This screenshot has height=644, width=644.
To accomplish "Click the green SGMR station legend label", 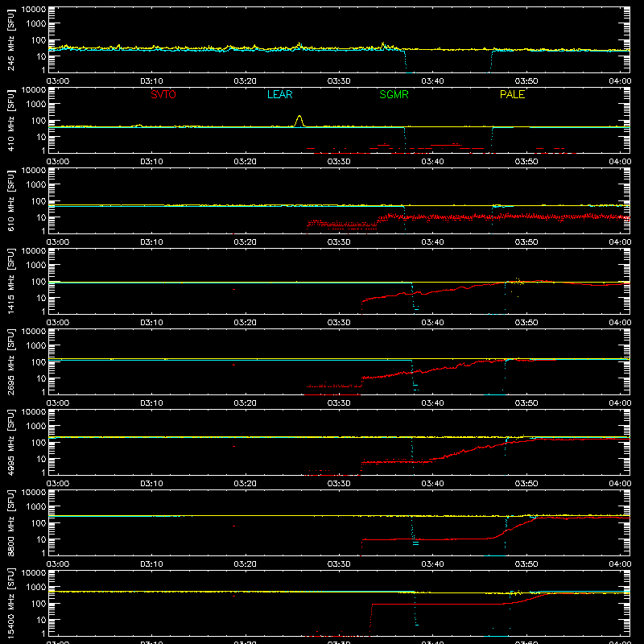I will point(394,94).
